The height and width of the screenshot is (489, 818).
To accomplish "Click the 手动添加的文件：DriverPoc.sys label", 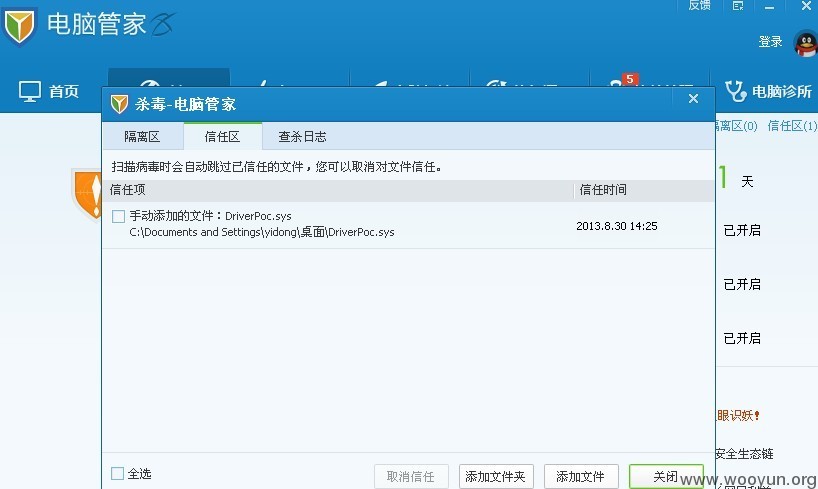I will coord(210,216).
